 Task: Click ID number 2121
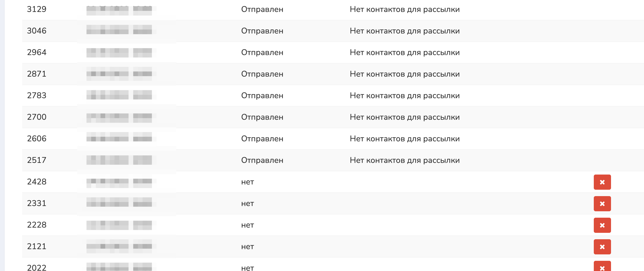pyautogui.click(x=36, y=247)
